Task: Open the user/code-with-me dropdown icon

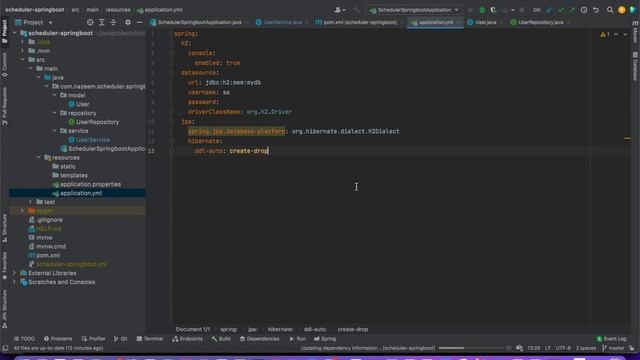Action: point(340,10)
